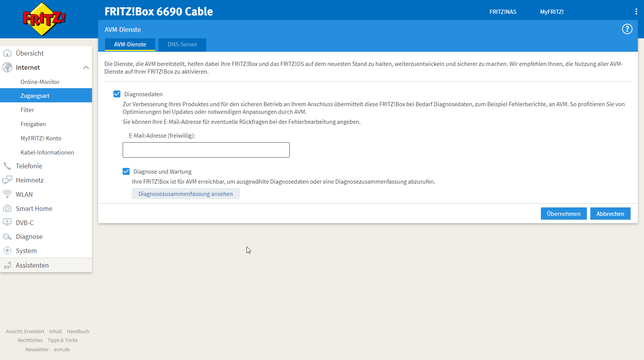
Task: Open the Freigaben submenu item
Action: coord(33,124)
